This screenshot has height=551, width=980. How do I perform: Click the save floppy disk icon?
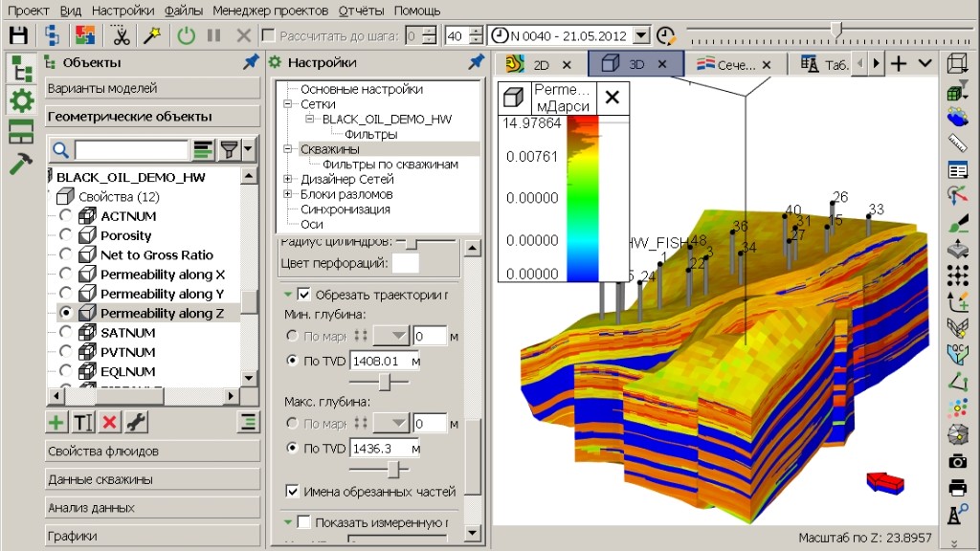18,35
